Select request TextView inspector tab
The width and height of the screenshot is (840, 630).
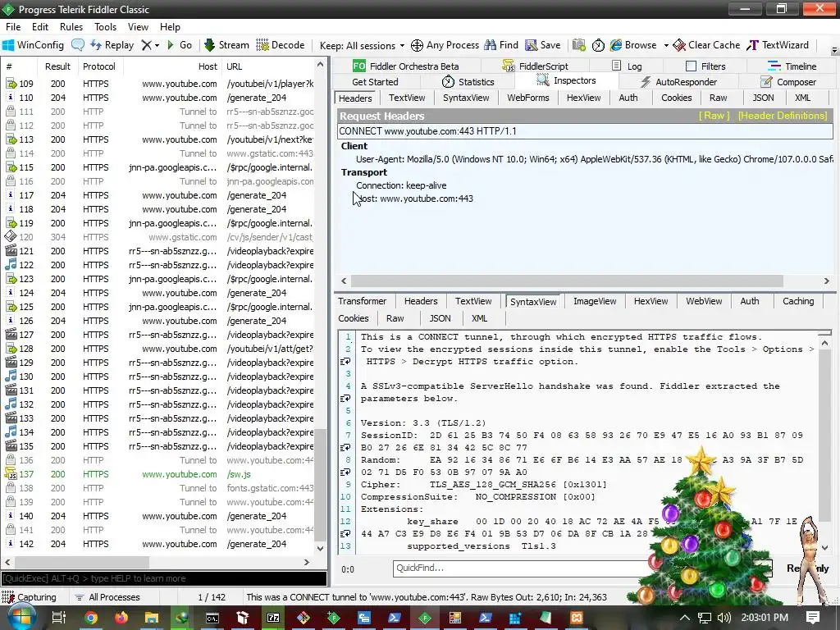pyautogui.click(x=407, y=98)
